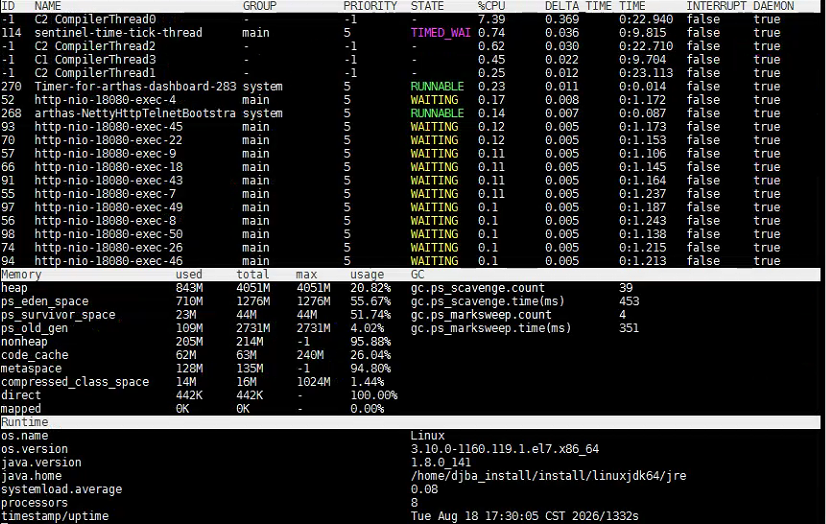Screen dimensions: 826x524
Task: Click thread 'http-nio-18080-exec-9'
Action: pos(105,154)
